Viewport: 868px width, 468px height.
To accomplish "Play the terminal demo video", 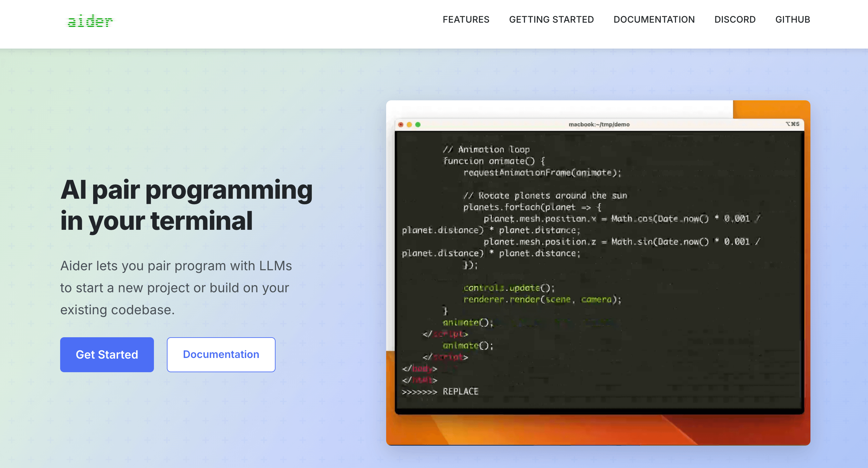I will 598,273.
